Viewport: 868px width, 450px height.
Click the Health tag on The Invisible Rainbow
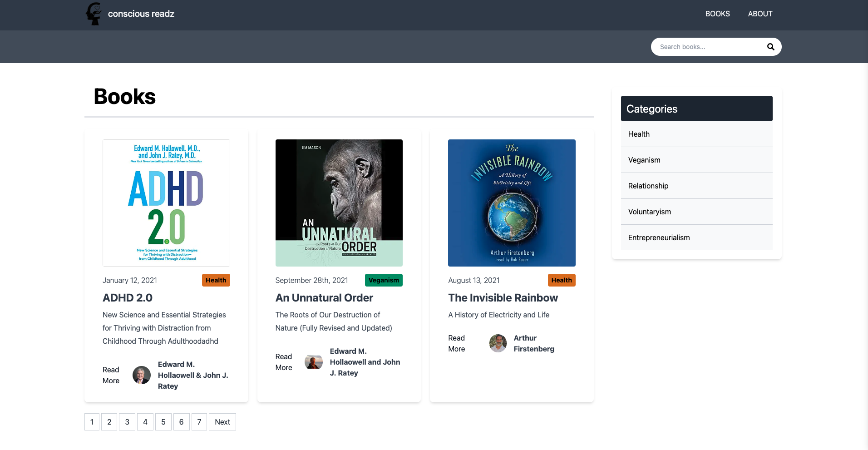[562, 280]
